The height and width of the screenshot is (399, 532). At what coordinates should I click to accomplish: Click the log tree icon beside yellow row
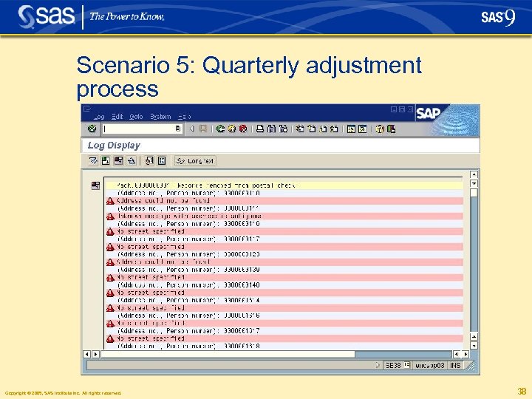point(95,185)
